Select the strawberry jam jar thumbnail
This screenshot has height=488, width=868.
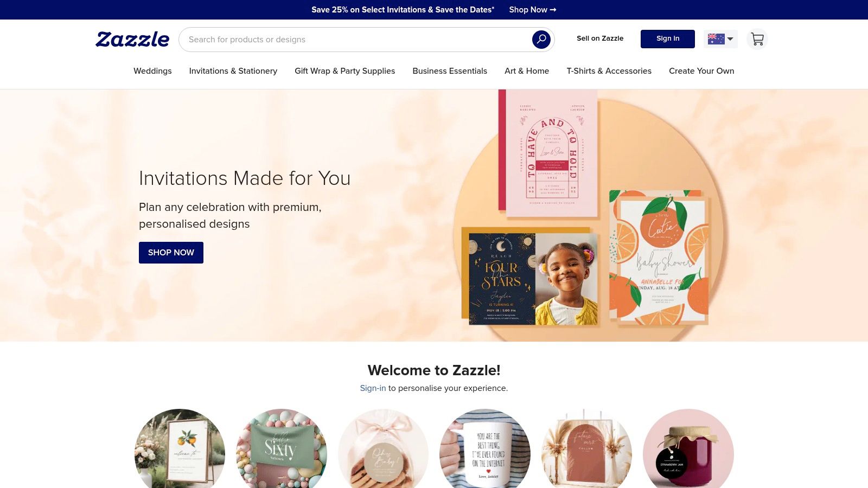click(x=688, y=449)
